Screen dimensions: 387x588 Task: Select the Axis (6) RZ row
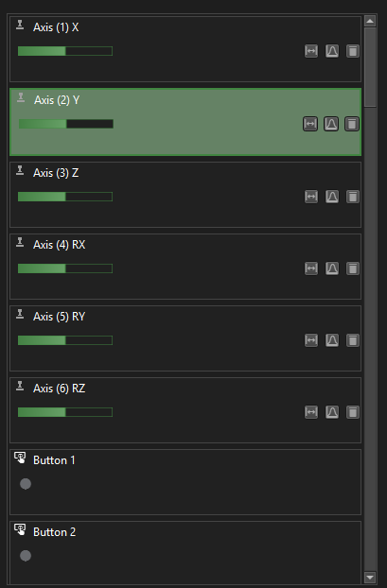coord(185,410)
